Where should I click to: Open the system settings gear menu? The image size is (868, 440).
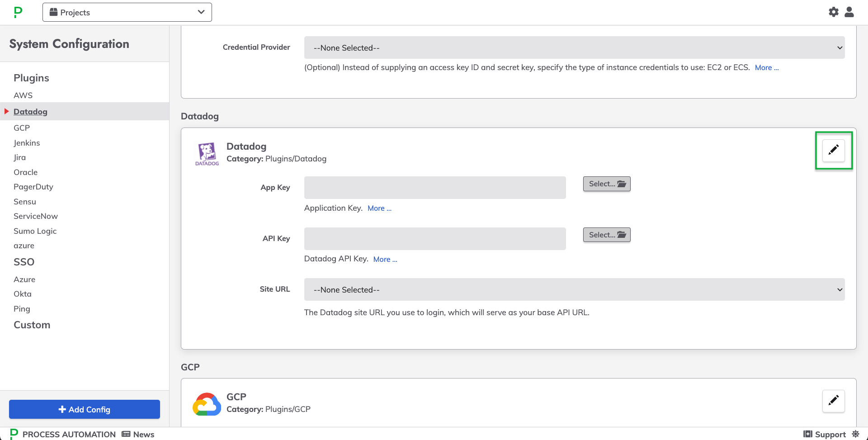click(x=834, y=12)
